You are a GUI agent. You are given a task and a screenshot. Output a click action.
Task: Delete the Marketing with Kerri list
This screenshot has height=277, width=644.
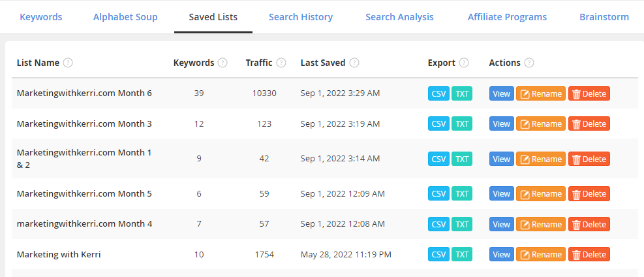[589, 254]
